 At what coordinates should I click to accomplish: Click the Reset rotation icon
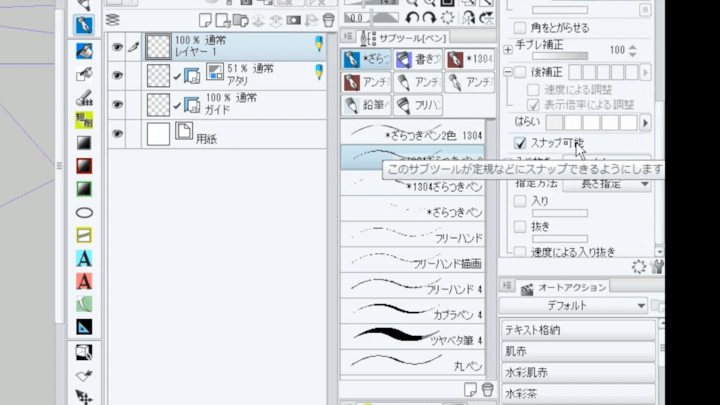[447, 18]
